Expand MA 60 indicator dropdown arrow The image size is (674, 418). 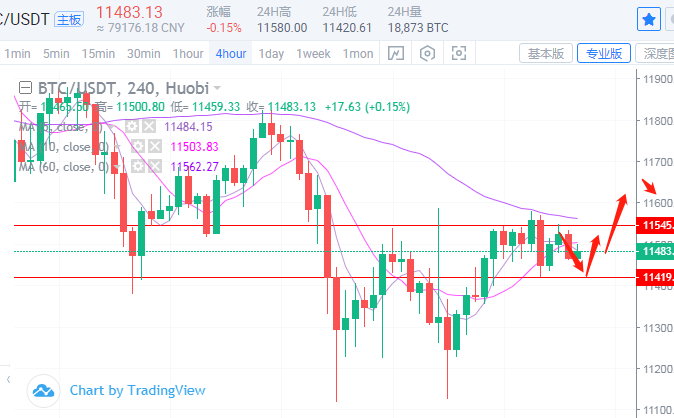point(116,166)
